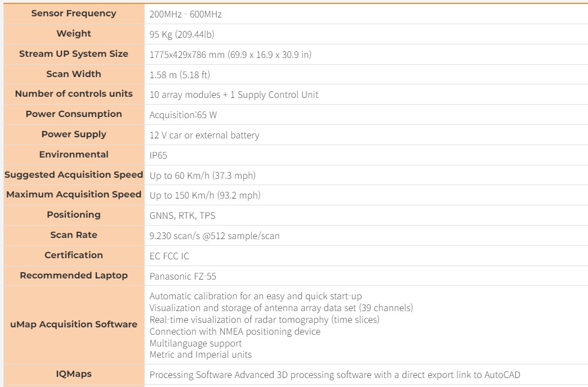Click the Suggested Acquisition Speed label
Viewport: 588px width, 387px height.
[x=74, y=175]
